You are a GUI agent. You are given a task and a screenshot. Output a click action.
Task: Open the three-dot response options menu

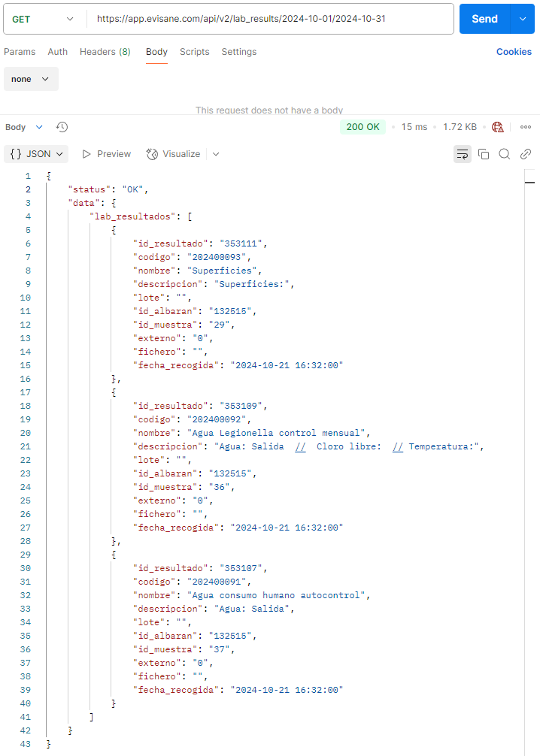[526, 127]
